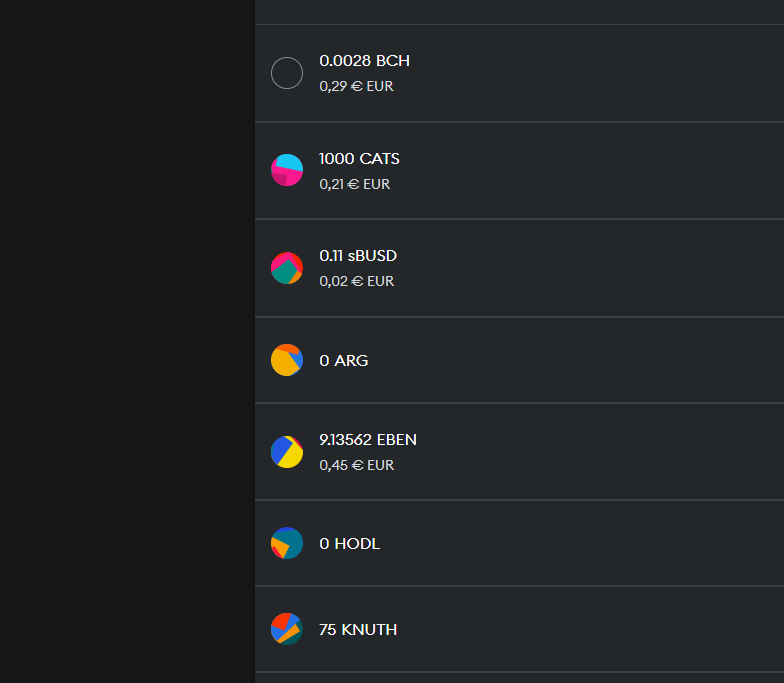Open the 0.0028 BCH balance entry
This screenshot has width=784, height=683.
point(520,73)
